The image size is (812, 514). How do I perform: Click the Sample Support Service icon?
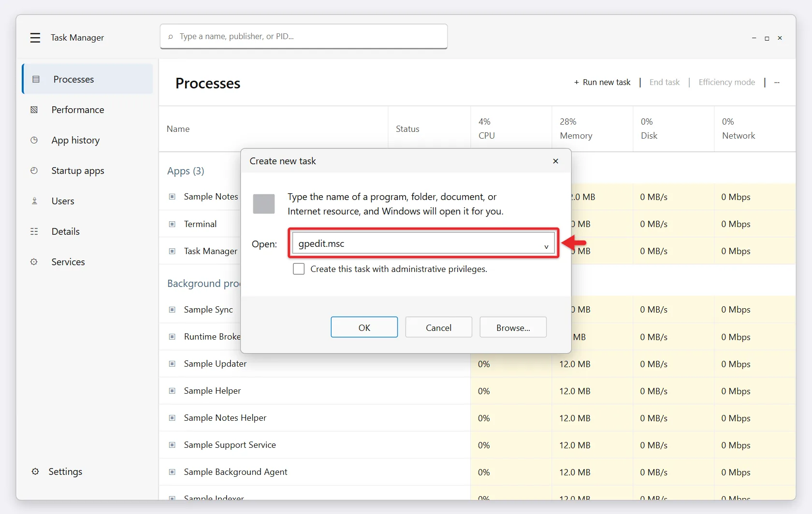pyautogui.click(x=172, y=445)
